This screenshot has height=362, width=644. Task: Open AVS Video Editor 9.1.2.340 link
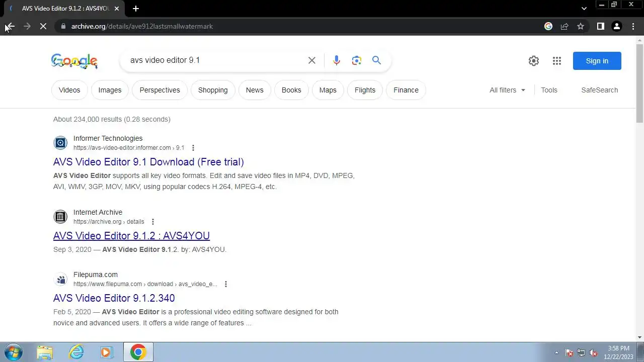point(114,298)
